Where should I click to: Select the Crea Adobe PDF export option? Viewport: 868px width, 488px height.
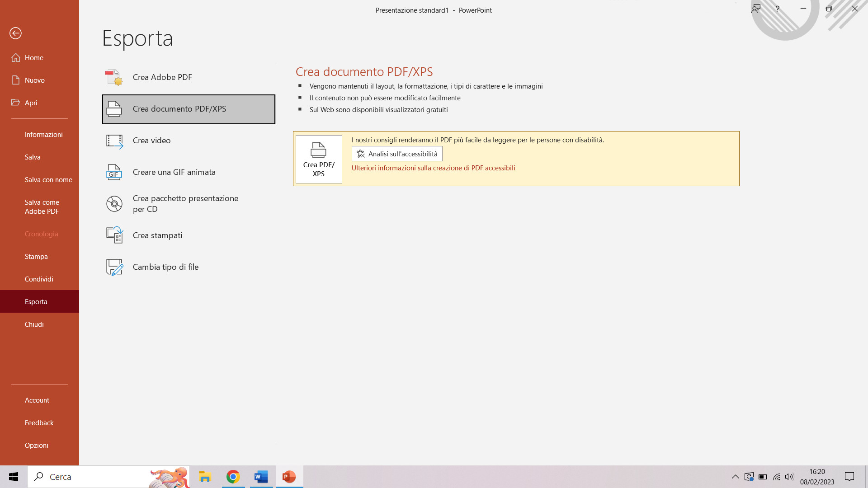pyautogui.click(x=162, y=77)
